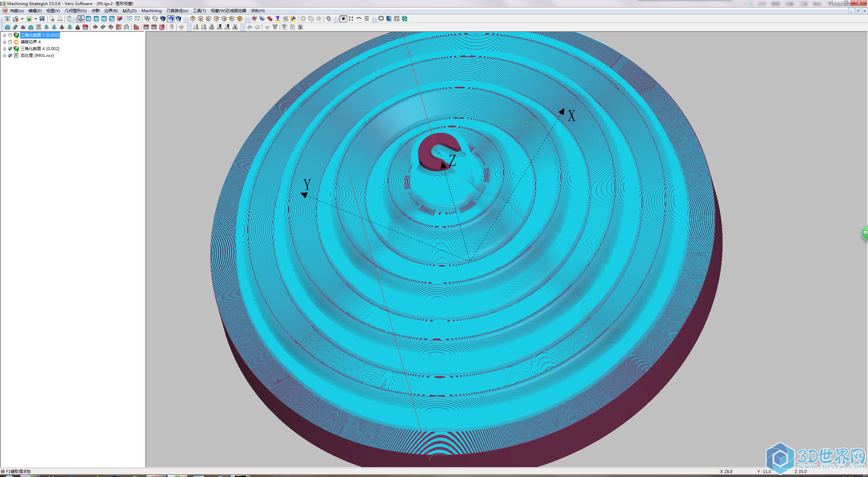Open the dropdown arrow beside the green play icon
Screen dimensions: 868x477
tap(36, 19)
